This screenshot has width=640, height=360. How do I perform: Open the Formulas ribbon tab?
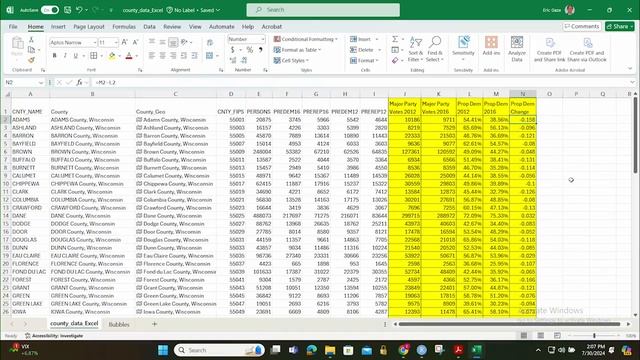point(124,27)
